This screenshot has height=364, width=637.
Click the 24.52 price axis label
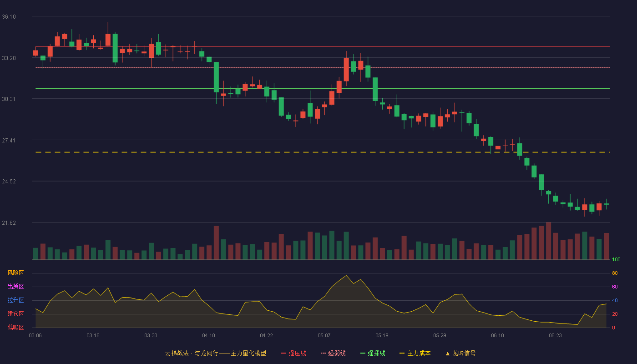point(9,182)
